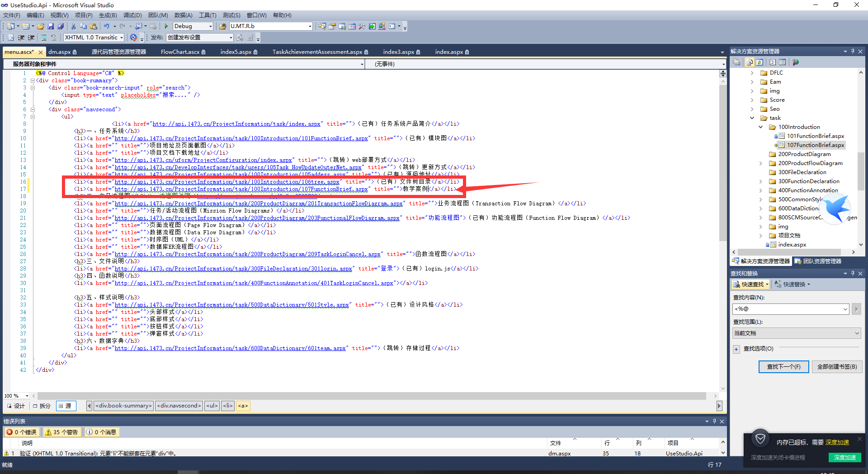Viewport: 868px width, 474px height.
Task: Collapse the task folder in Solution Explorer
Action: [752, 118]
